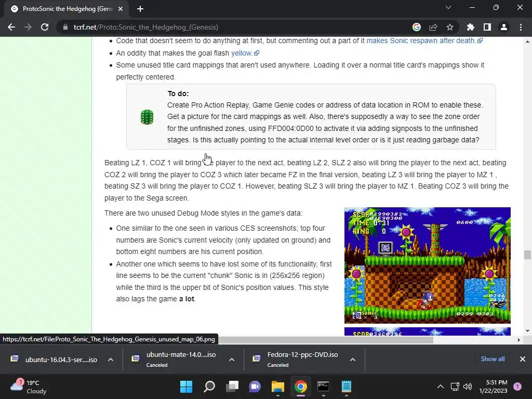Open the tab search chevron in title bar
This screenshot has width=532, height=399.
[x=448, y=7]
